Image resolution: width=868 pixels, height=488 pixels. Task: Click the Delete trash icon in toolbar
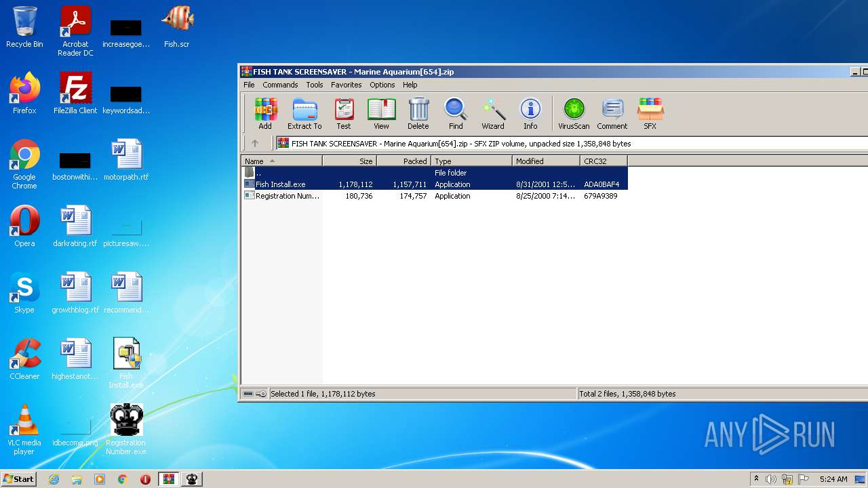click(x=418, y=114)
